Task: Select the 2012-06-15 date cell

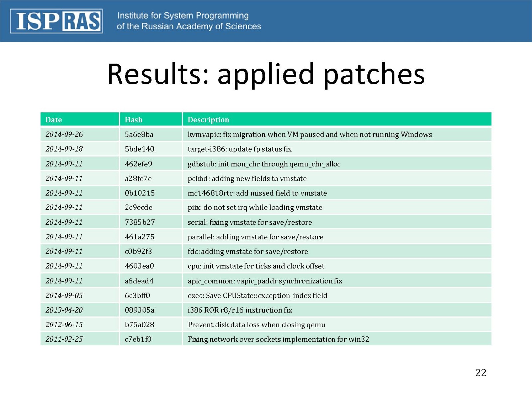Action: 64,325
